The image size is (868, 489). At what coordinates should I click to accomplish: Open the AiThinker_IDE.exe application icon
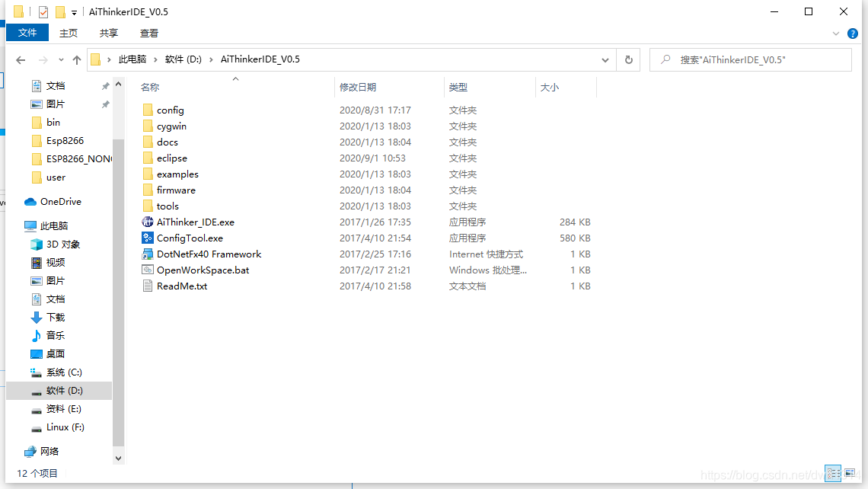pos(147,222)
